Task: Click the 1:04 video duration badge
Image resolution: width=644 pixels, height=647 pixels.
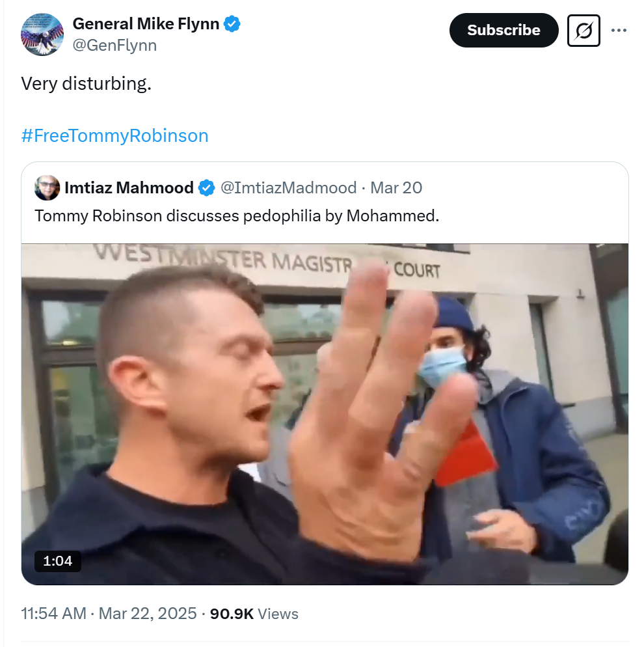Action: point(58,561)
